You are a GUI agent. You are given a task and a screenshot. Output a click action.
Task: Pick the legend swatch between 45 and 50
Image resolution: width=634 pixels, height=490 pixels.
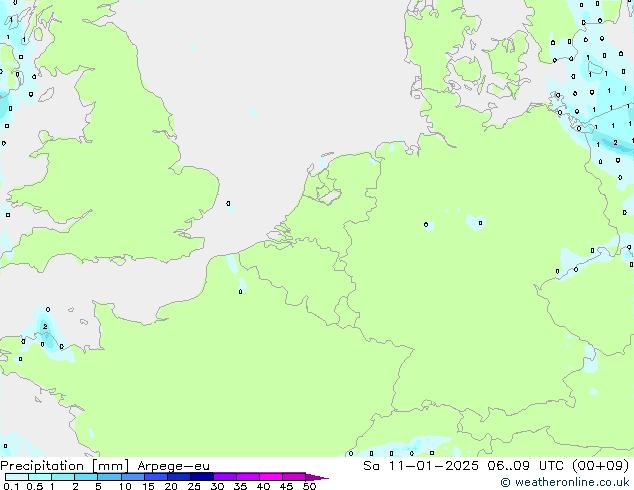click(x=294, y=477)
